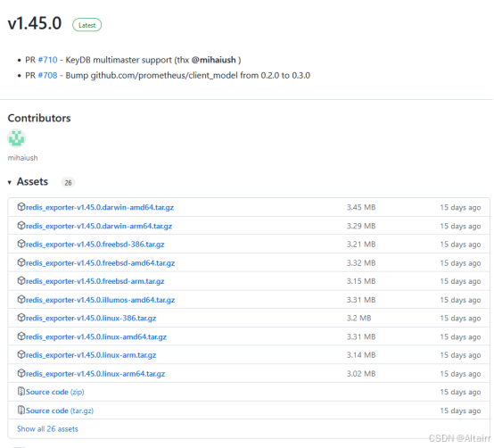
Task: Click package icon beside linux-arm.tar.gz asset
Action: 21,354
